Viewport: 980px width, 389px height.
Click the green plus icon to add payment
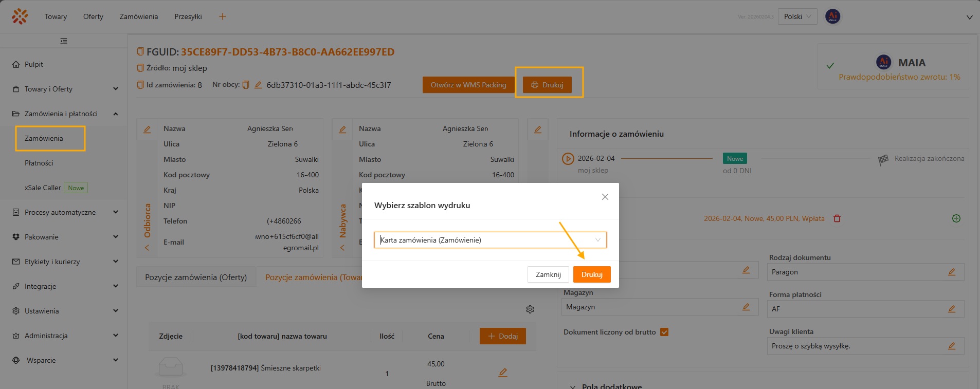(x=956, y=218)
